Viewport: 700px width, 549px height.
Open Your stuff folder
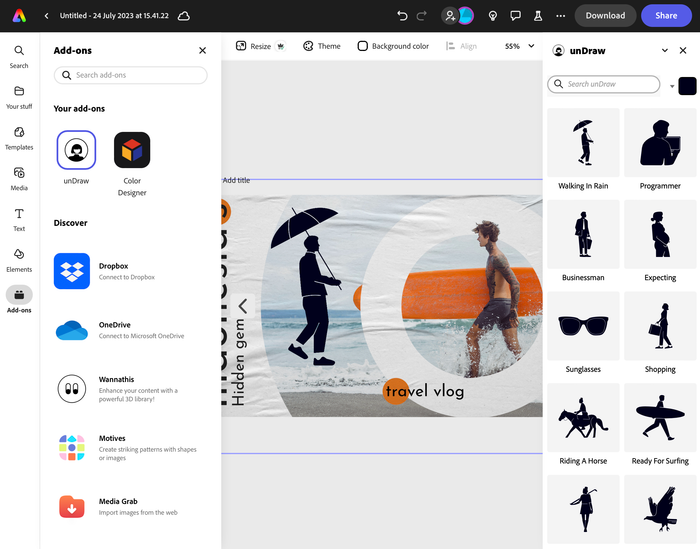(19, 96)
